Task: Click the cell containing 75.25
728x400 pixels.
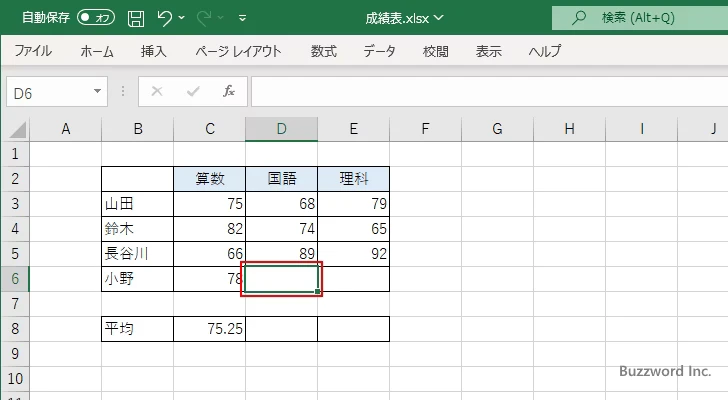Action: (x=209, y=329)
